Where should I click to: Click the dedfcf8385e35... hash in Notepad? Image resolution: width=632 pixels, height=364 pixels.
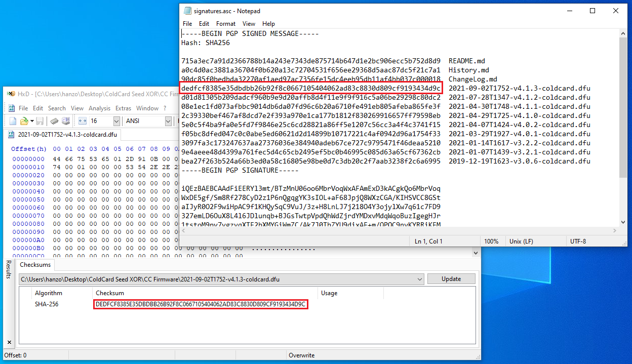point(311,88)
